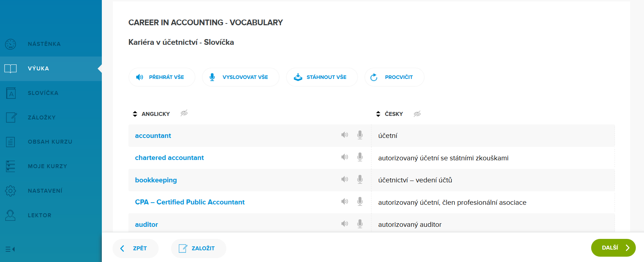Open Nastavení gear in sidebar

11,191
